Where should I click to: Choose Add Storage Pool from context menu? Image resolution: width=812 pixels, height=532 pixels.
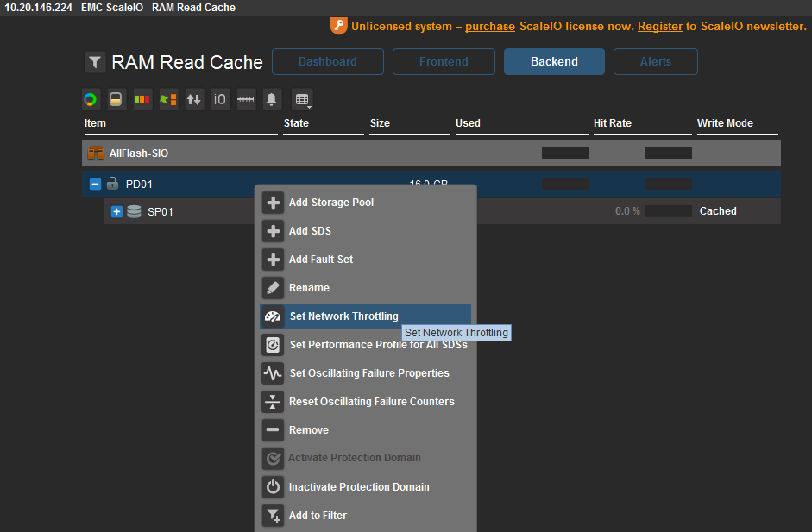(x=366, y=203)
